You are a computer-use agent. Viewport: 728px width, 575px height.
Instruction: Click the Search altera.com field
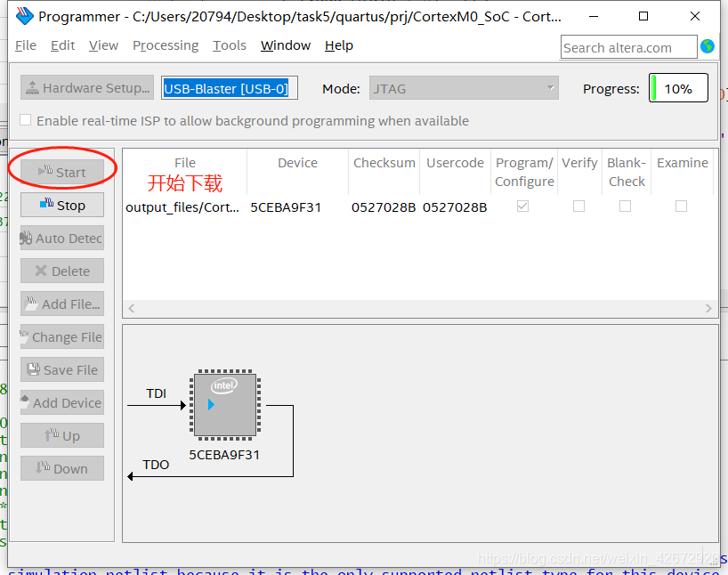coord(628,47)
